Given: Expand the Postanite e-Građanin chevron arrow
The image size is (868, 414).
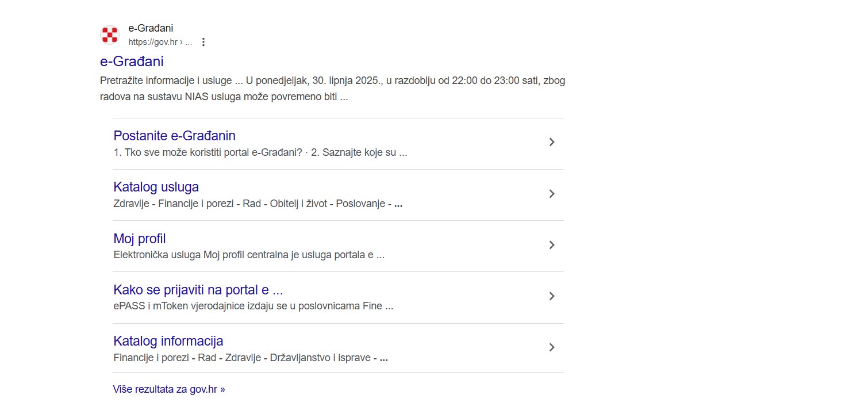Looking at the screenshot, I should click(552, 142).
